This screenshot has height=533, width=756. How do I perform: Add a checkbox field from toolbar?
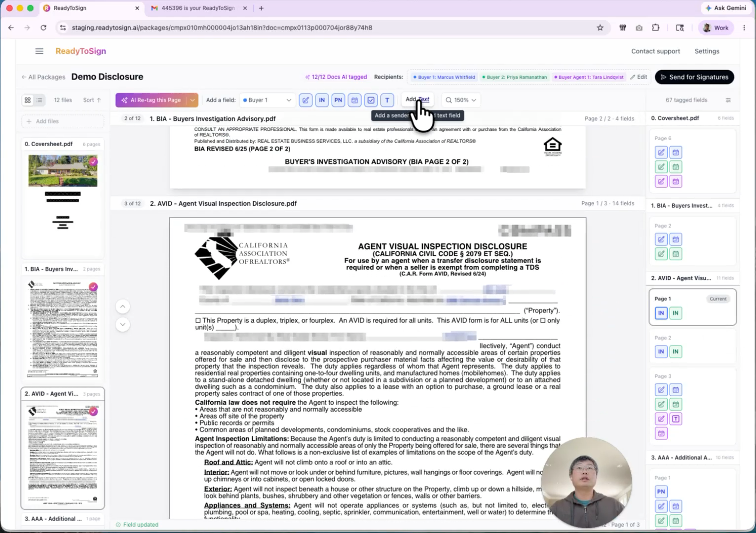click(371, 100)
